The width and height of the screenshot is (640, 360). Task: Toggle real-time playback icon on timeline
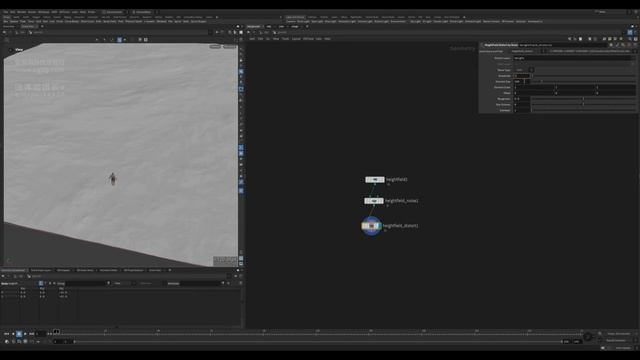(x=7, y=341)
